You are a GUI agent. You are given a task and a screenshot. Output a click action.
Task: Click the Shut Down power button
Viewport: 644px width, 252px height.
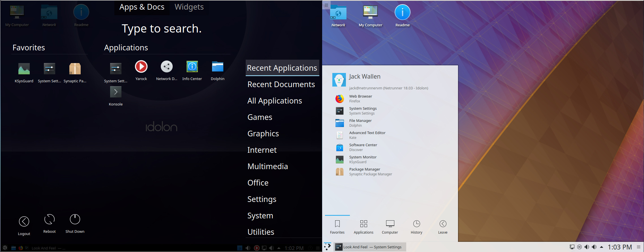click(x=75, y=223)
